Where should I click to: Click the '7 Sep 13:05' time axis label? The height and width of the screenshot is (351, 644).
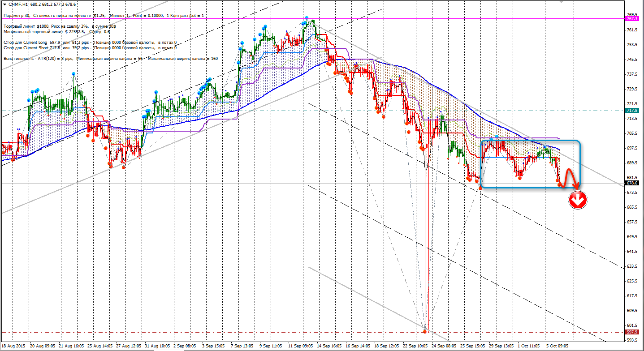click(x=242, y=346)
